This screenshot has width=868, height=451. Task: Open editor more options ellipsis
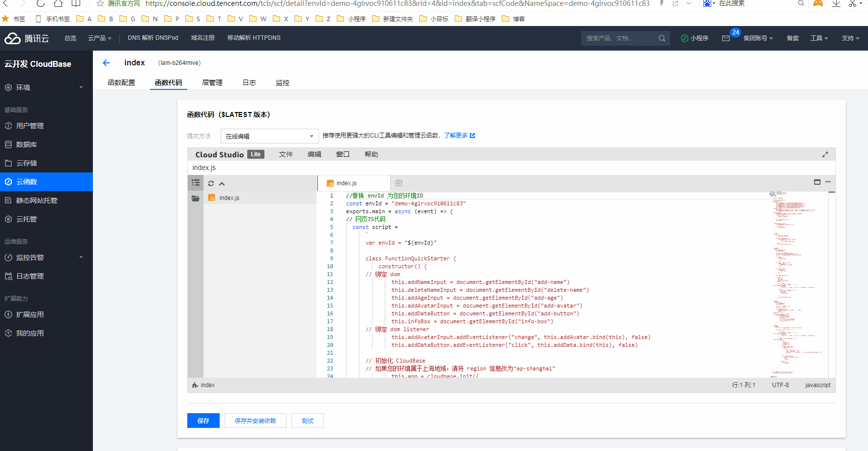828,182
